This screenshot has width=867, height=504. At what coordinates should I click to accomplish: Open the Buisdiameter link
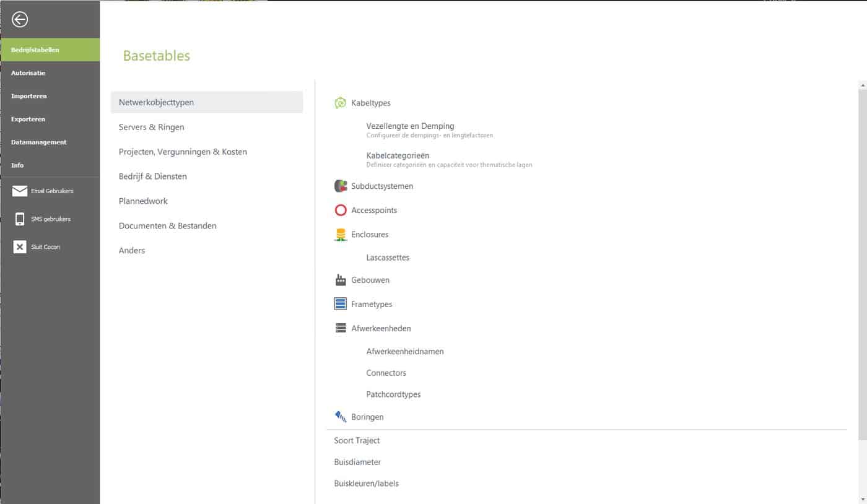[357, 463]
